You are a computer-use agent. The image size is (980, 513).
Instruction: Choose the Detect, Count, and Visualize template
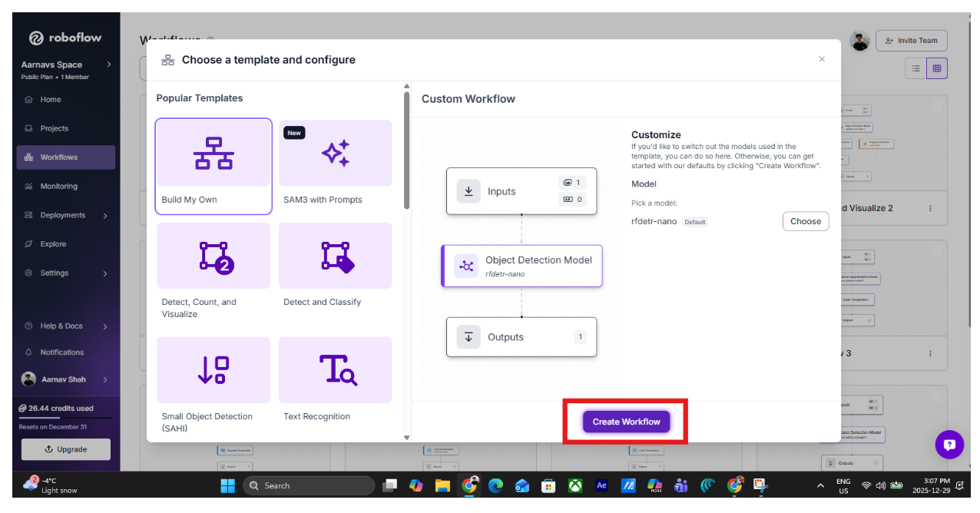tap(214, 273)
